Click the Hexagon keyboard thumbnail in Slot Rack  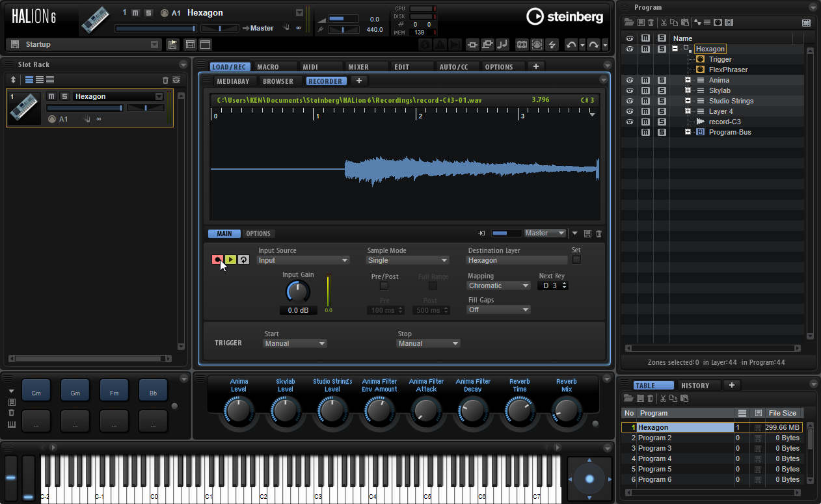tap(25, 109)
